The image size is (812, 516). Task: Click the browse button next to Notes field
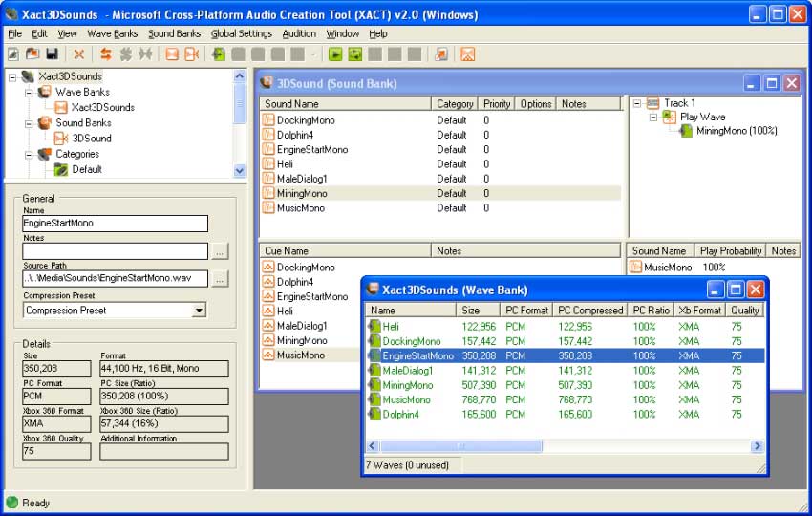point(220,251)
